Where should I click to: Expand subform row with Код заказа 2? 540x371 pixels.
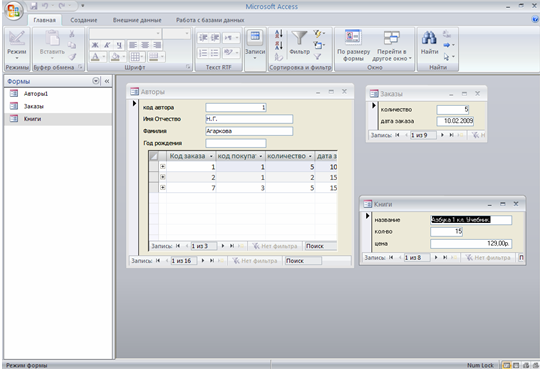tap(163, 177)
